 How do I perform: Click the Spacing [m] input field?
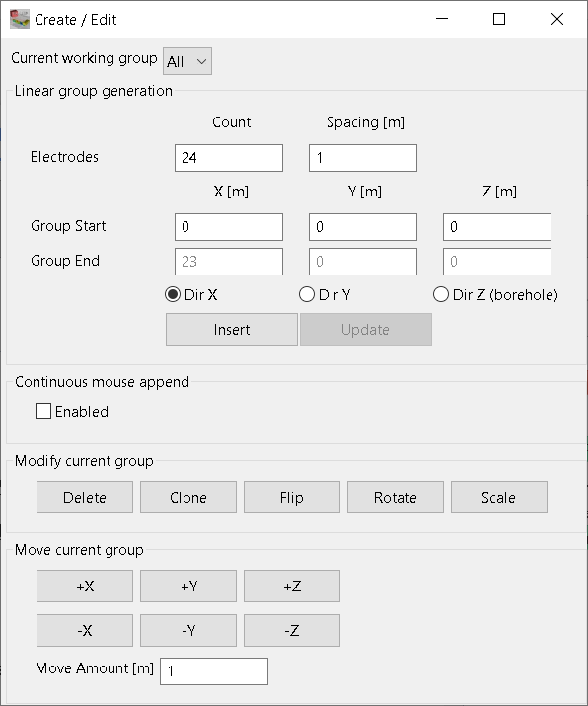click(363, 158)
